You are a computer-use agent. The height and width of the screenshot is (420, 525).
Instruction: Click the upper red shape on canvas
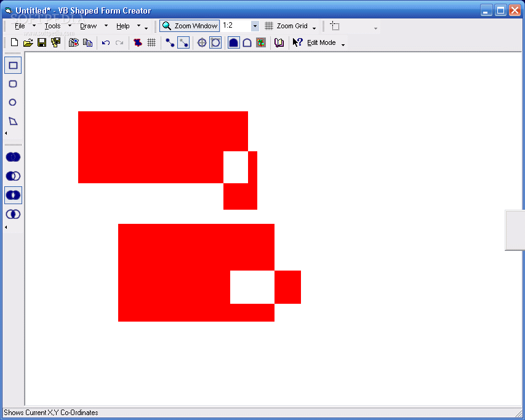[x=151, y=147]
